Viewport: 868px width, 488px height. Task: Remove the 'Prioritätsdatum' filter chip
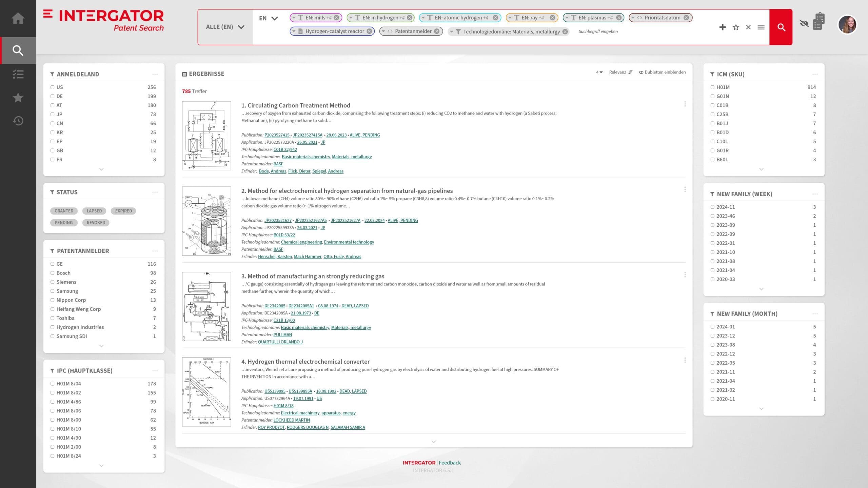coord(686,18)
